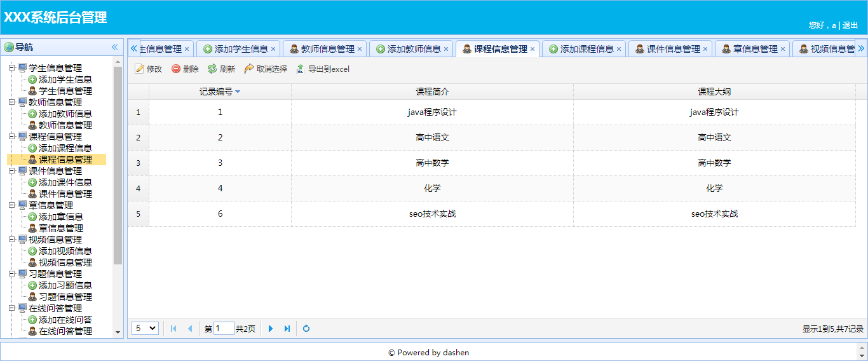Click the page number input field

[x=224, y=329]
